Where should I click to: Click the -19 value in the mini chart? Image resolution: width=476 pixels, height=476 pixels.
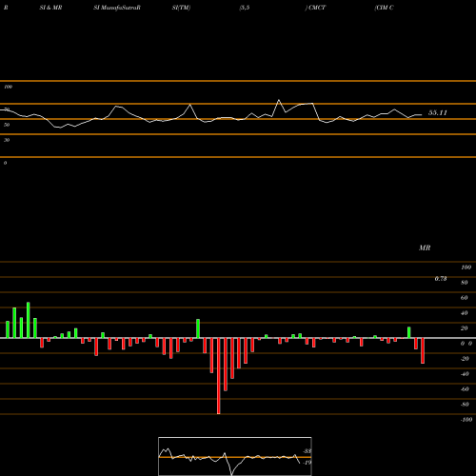(x=307, y=463)
